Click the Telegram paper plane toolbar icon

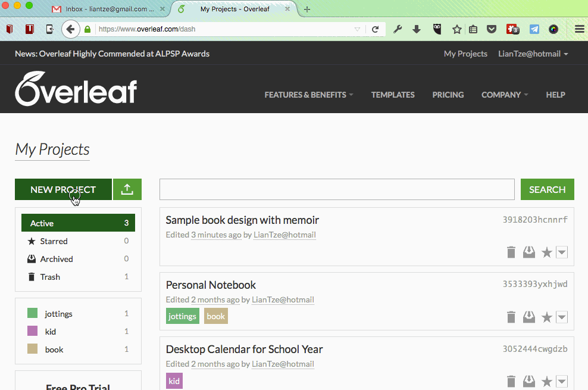pos(534,29)
